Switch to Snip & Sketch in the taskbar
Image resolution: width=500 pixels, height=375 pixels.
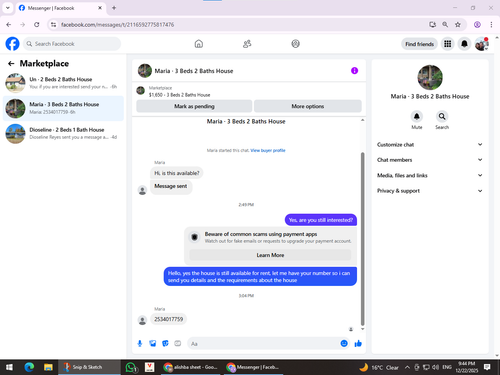coord(89,367)
